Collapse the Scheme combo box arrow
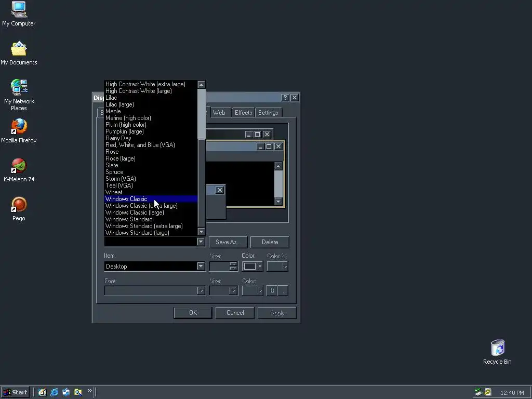Image resolution: width=532 pixels, height=399 pixels. click(201, 242)
